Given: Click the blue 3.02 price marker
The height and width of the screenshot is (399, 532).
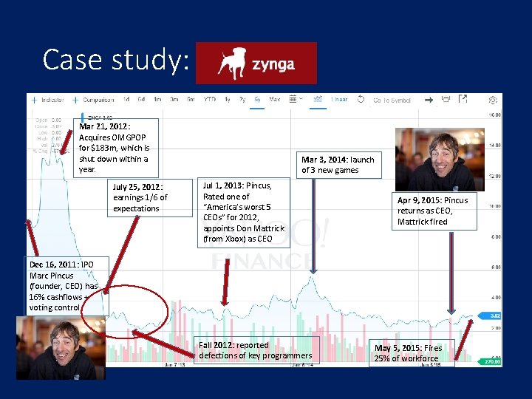Looking at the screenshot, I should 489,316.
